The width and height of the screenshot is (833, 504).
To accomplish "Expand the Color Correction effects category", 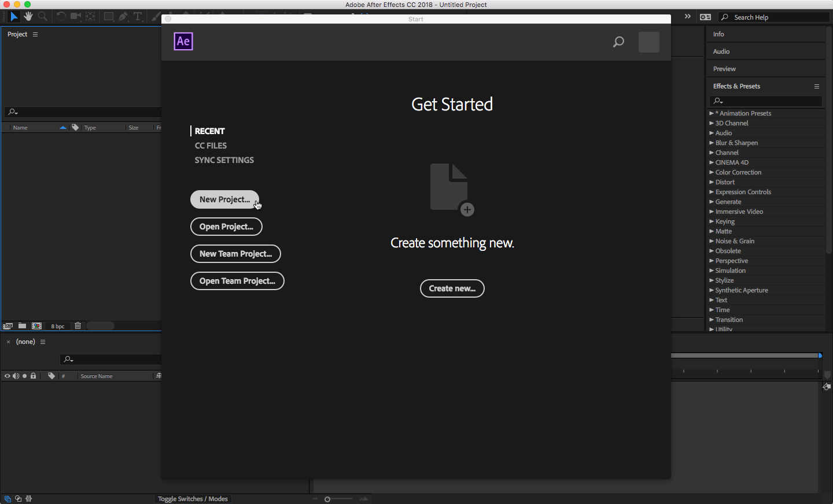I will [x=712, y=172].
